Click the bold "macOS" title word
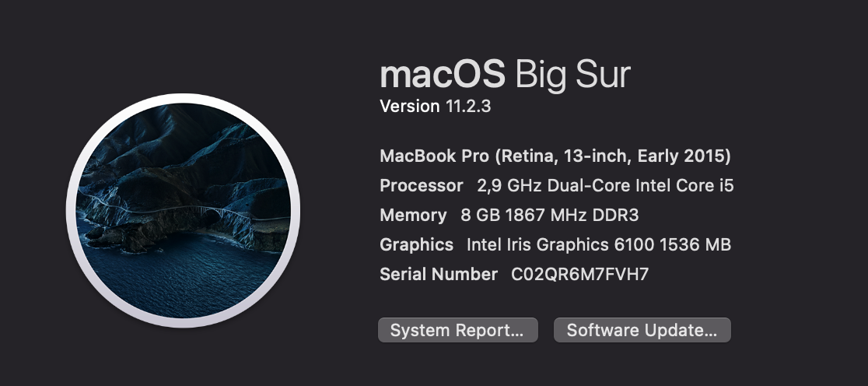 click(x=442, y=75)
